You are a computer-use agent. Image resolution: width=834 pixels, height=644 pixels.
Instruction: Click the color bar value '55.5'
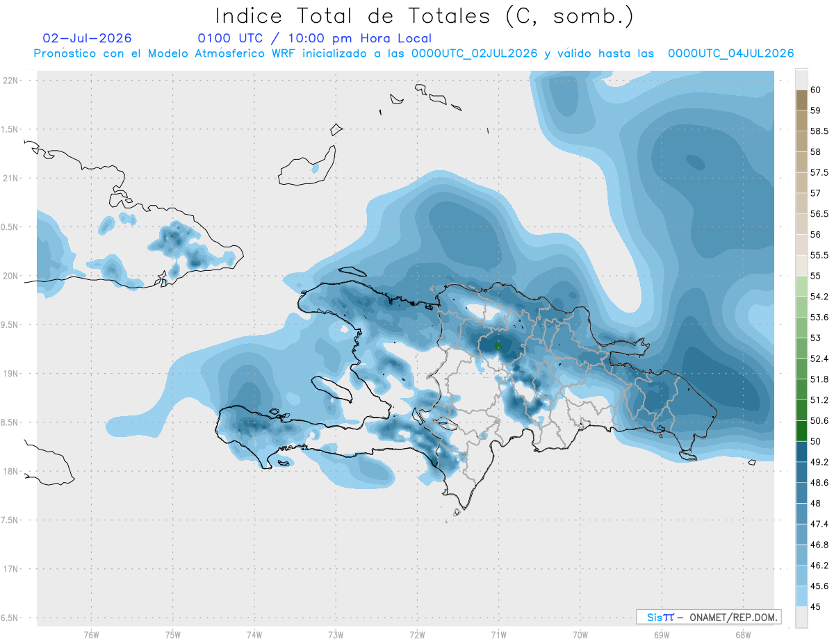coord(819,255)
